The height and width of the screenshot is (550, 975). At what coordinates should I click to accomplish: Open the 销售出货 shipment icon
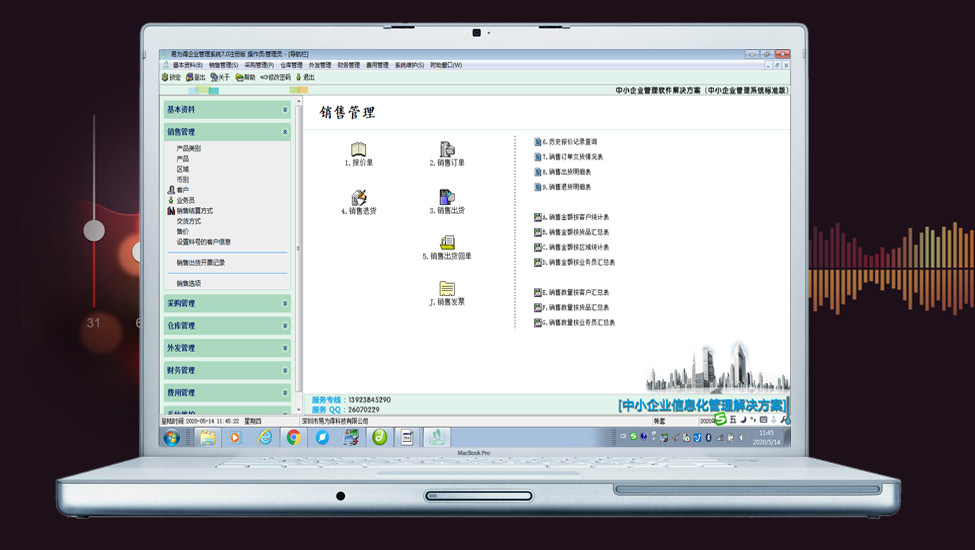click(447, 198)
